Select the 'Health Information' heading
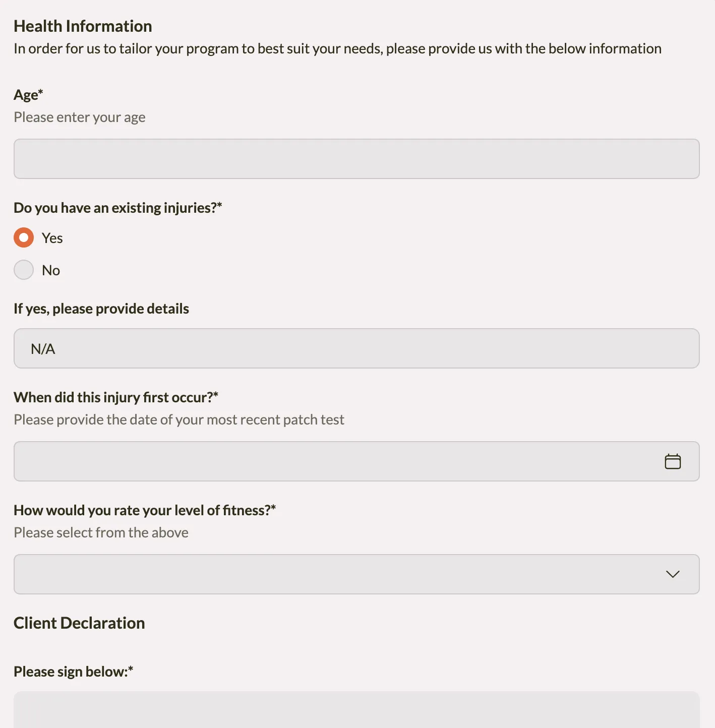Screen dimensions: 715x728 tap(83, 26)
